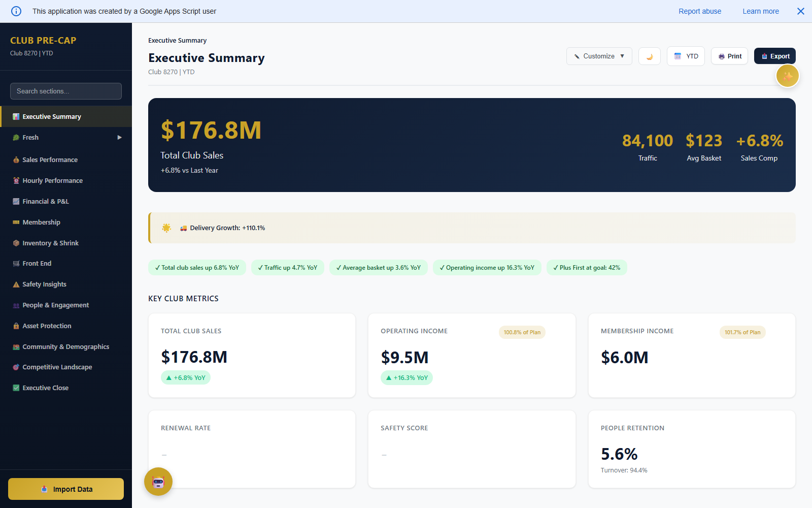This screenshot has height=508, width=812.
Task: Go to Financial & P&L section
Action: [x=46, y=202]
